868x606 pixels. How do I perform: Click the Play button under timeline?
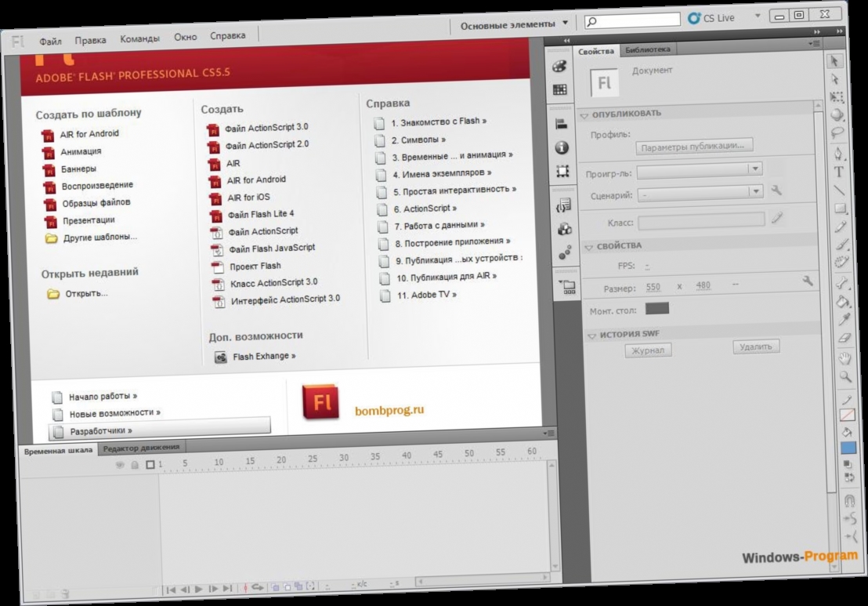(x=199, y=589)
